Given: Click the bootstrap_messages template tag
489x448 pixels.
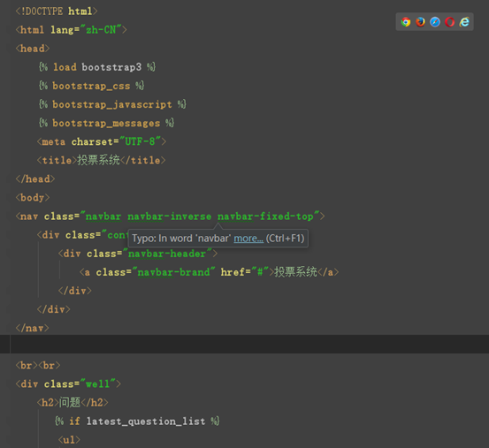Looking at the screenshot, I should tap(106, 123).
